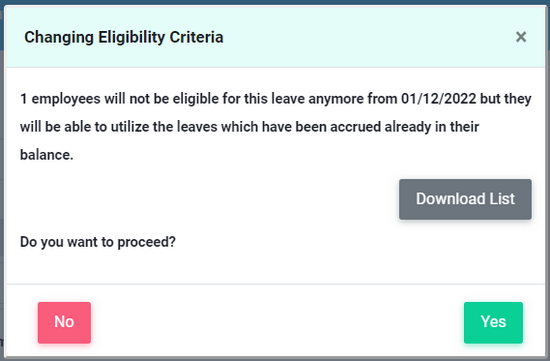The height and width of the screenshot is (361, 550).
Task: Choose the red No button
Action: point(64,322)
